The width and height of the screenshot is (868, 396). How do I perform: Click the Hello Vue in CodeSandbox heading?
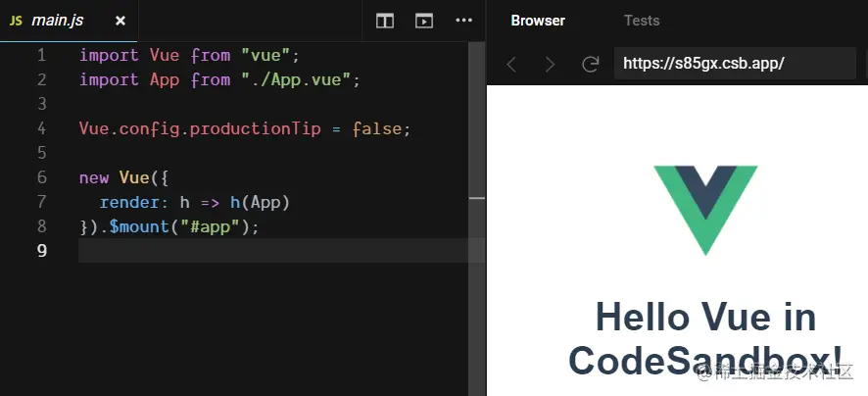click(705, 338)
